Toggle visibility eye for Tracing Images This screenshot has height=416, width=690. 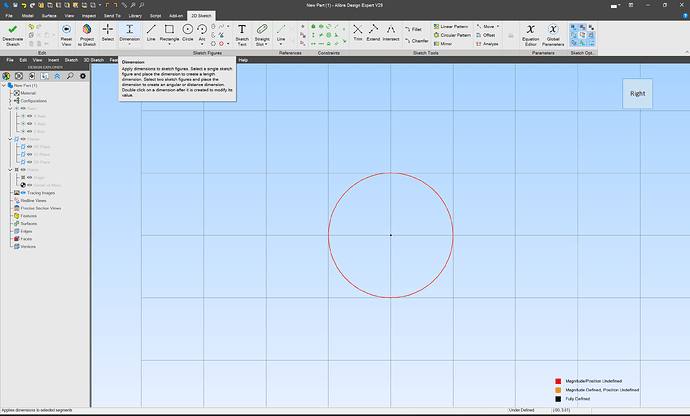point(23,193)
